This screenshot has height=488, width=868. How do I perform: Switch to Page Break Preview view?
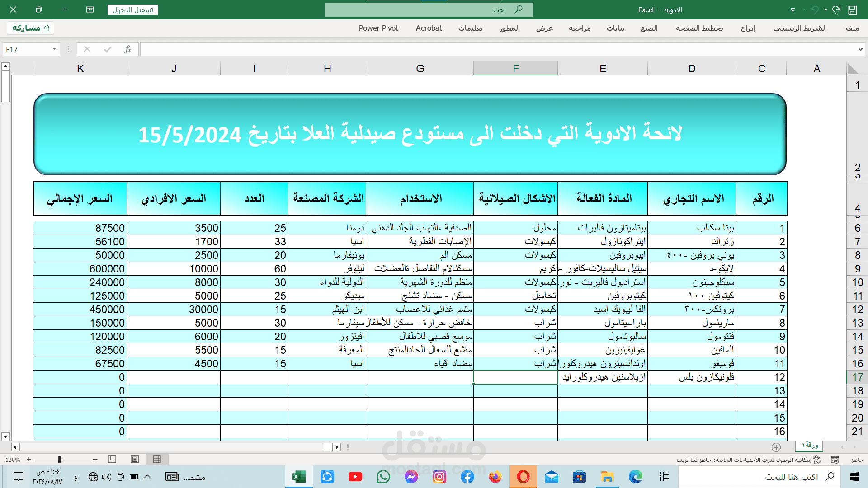[x=112, y=460]
